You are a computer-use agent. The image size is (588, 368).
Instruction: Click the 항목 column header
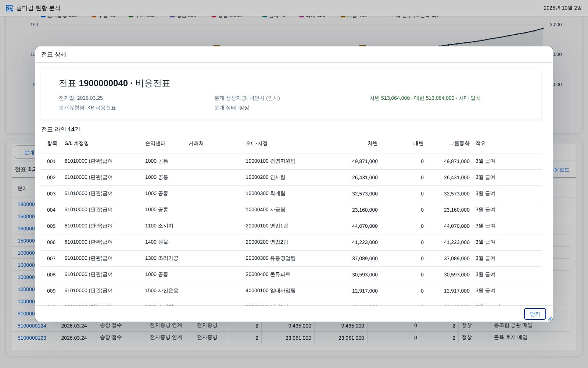tap(52, 144)
